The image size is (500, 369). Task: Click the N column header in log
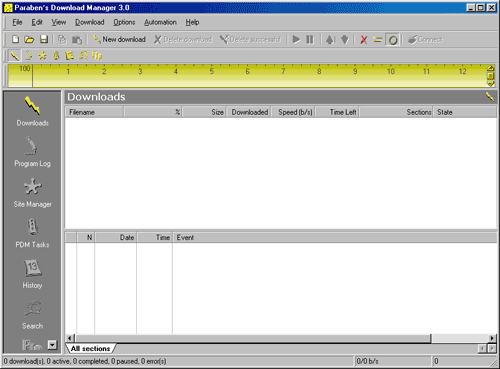(x=86, y=238)
